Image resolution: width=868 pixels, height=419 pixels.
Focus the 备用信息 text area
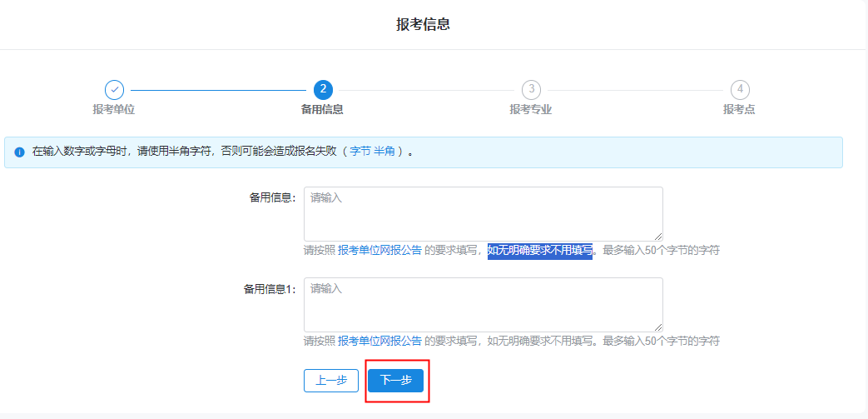click(484, 214)
